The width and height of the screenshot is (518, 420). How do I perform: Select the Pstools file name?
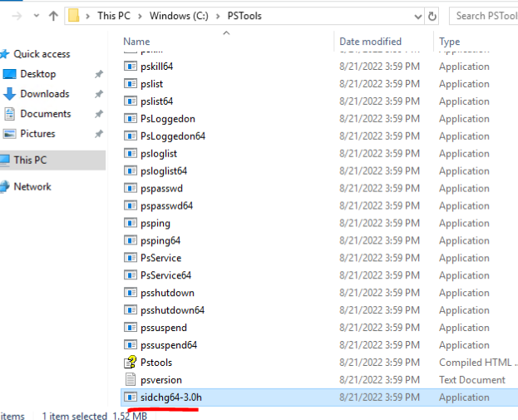(156, 363)
